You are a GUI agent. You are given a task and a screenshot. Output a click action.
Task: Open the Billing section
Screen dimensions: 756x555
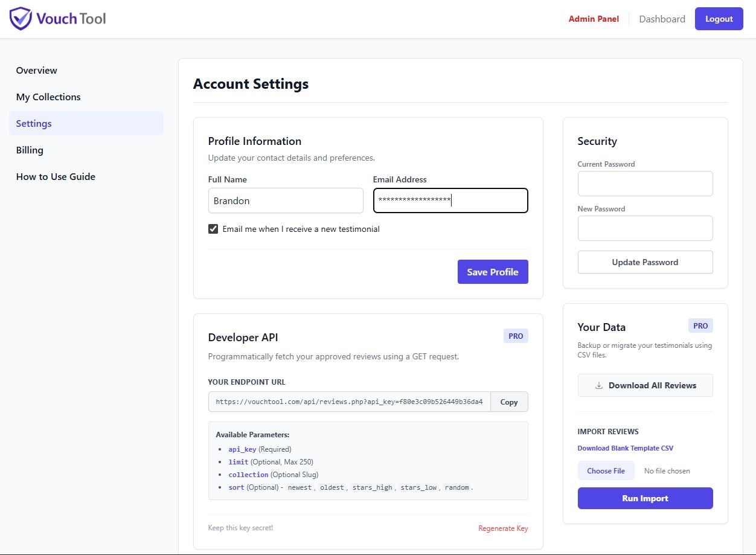point(30,150)
